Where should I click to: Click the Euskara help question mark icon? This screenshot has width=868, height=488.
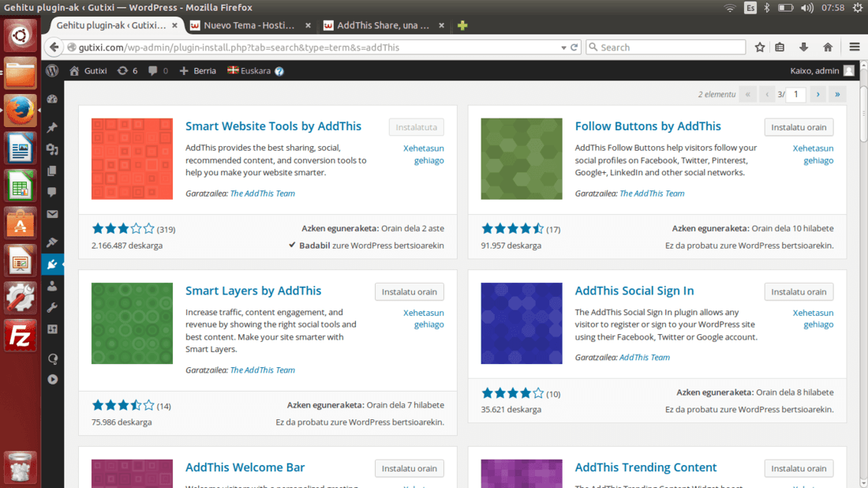(279, 71)
